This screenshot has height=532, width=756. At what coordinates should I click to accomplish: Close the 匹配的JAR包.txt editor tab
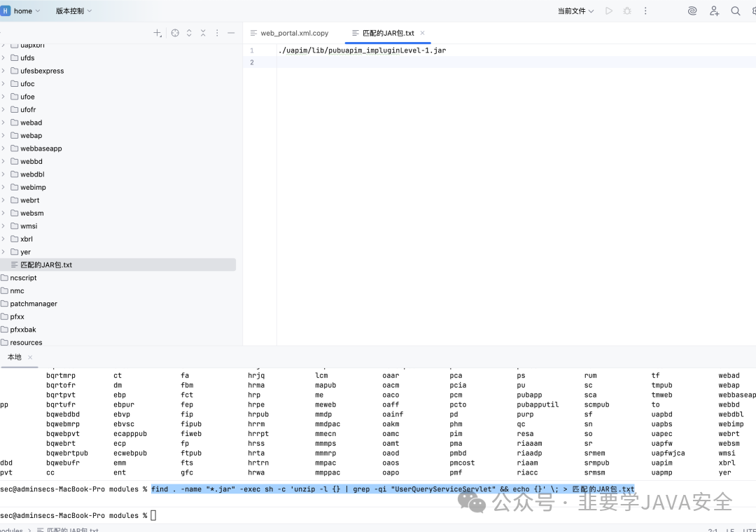422,33
